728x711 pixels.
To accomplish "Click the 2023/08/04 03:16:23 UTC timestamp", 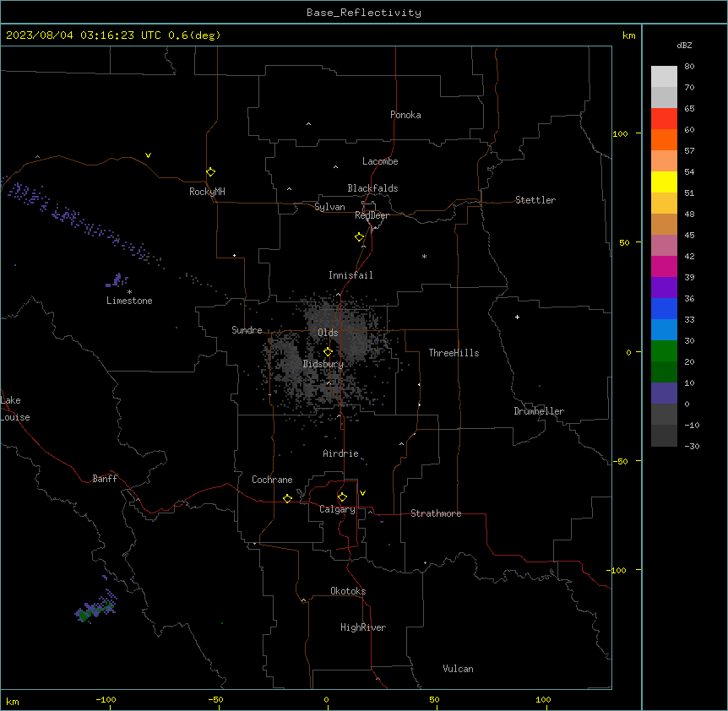I will coord(84,35).
